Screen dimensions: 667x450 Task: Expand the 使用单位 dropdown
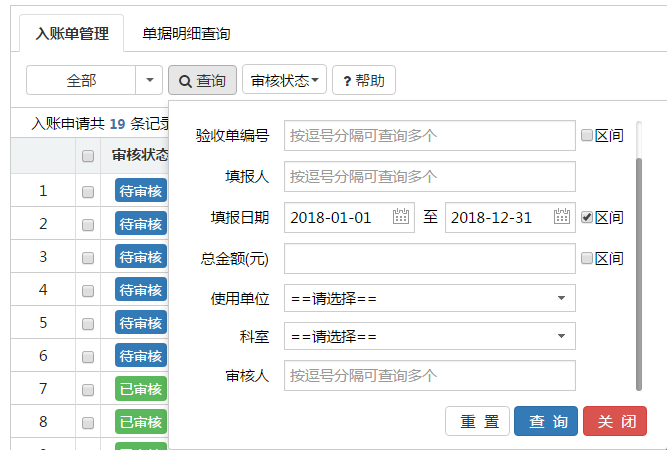point(429,298)
